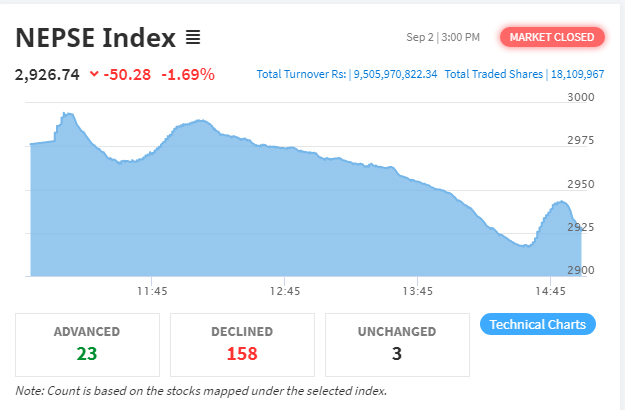
Task: Click the -1.69% percent change
Action: 189,74
